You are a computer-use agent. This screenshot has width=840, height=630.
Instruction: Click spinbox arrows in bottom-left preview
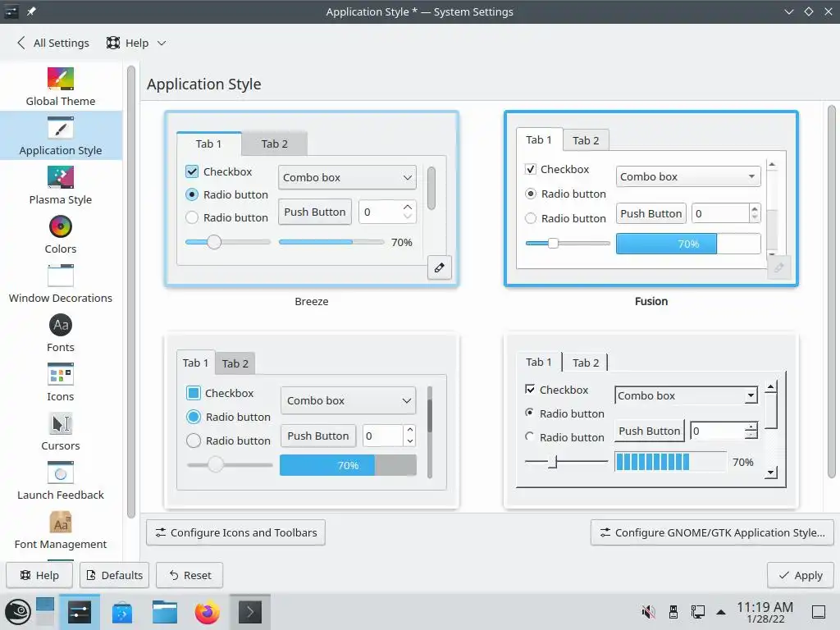[x=409, y=435]
